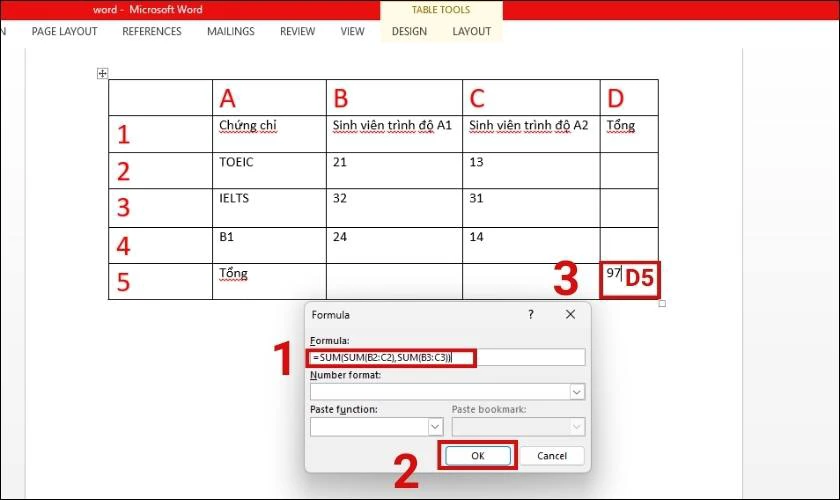
Task: Click the empty Tổng cell in TOEIC row
Action: point(629,170)
